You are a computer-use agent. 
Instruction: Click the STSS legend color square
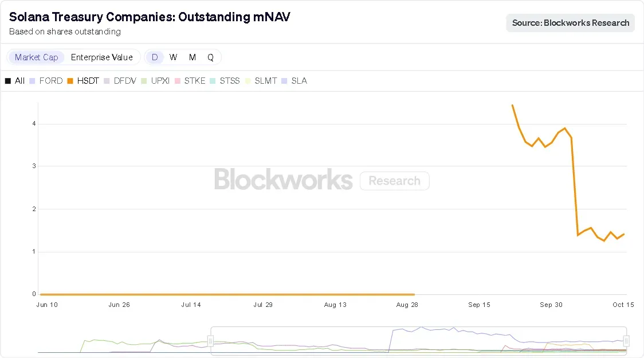[x=213, y=81]
